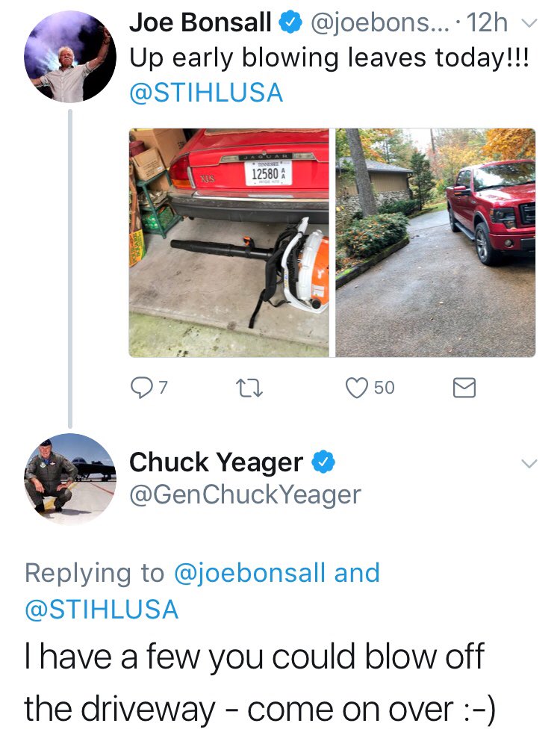560x744 pixels.
Task: Like the tweet with heart icon
Action: (356, 388)
